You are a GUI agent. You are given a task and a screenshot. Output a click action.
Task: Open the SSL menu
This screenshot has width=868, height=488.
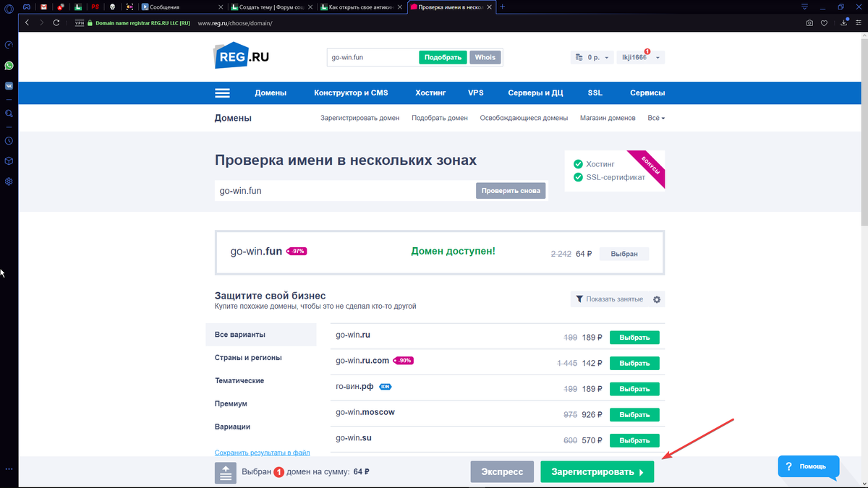595,93
